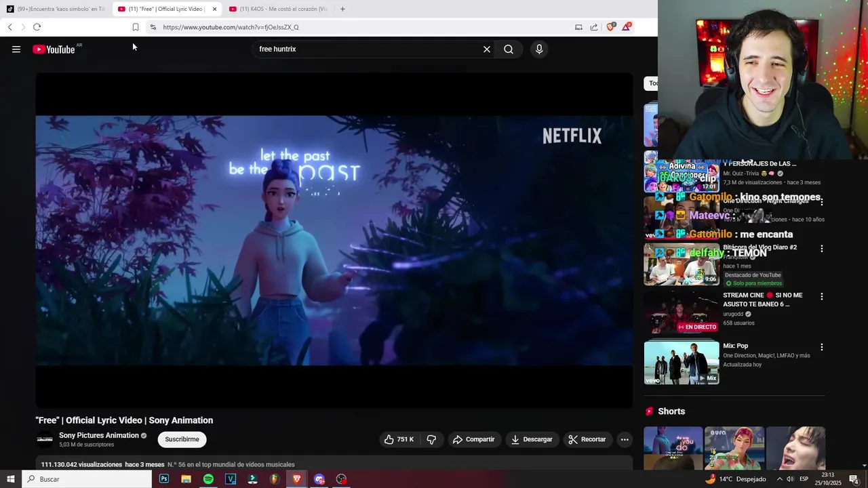Create clip using Recortar
The height and width of the screenshot is (488, 868).
587,439
